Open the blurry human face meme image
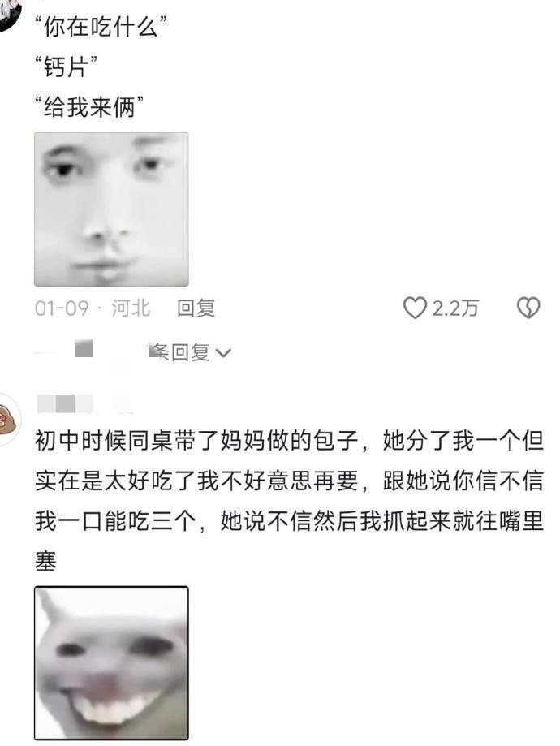The height and width of the screenshot is (746, 560). 111,209
